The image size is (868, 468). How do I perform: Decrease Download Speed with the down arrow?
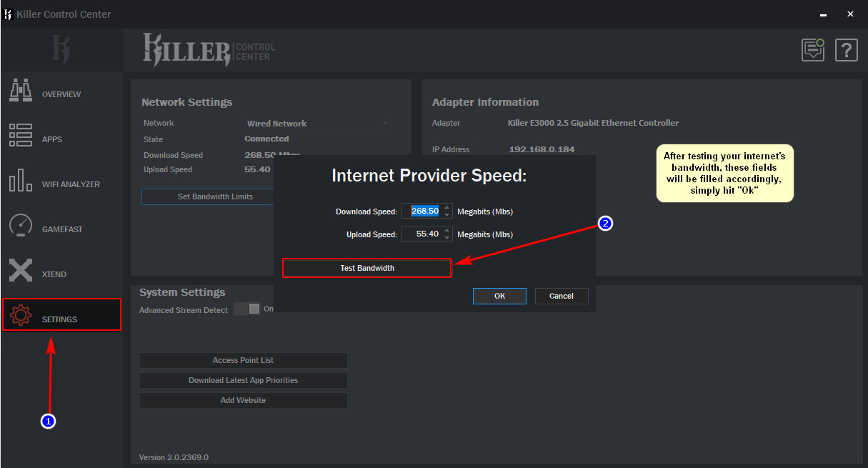pos(447,215)
